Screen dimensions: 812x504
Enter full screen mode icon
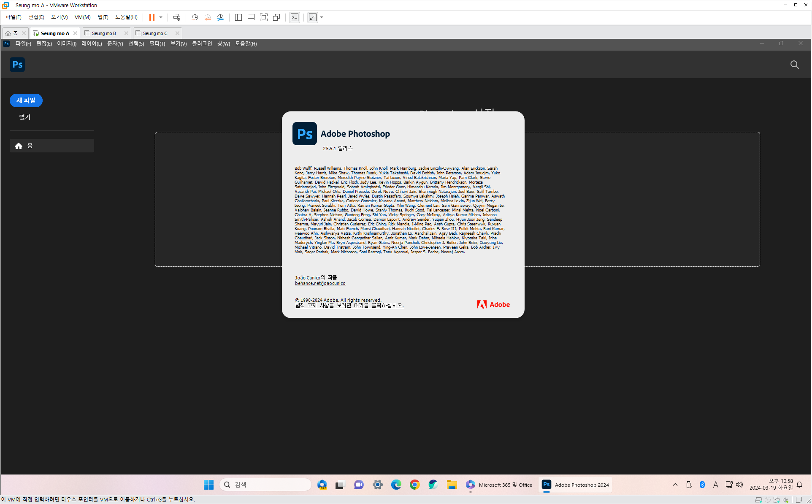(x=264, y=17)
